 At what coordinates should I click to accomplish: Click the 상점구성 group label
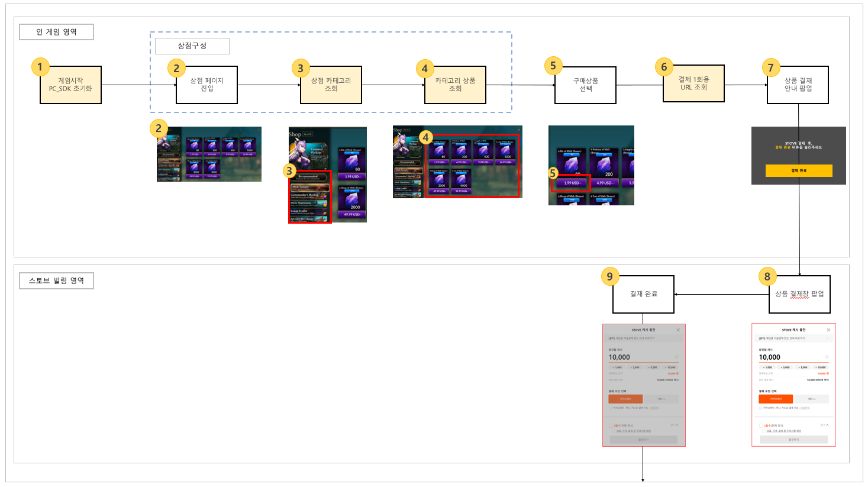click(x=192, y=46)
